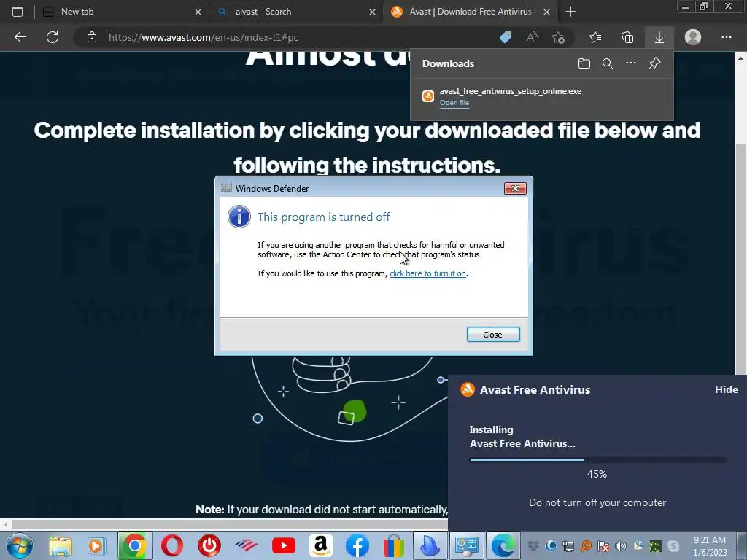Click Windows Defender title bar icon

tap(226, 188)
